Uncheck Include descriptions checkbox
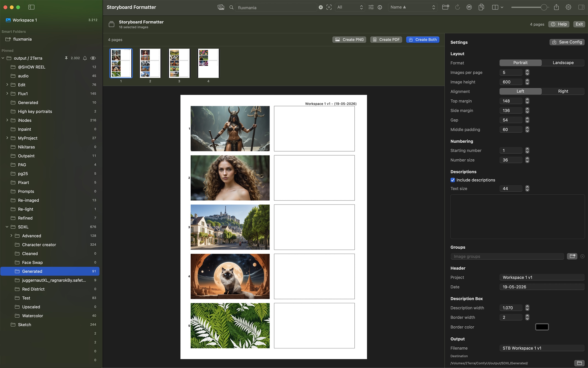The image size is (588, 368). point(453,180)
